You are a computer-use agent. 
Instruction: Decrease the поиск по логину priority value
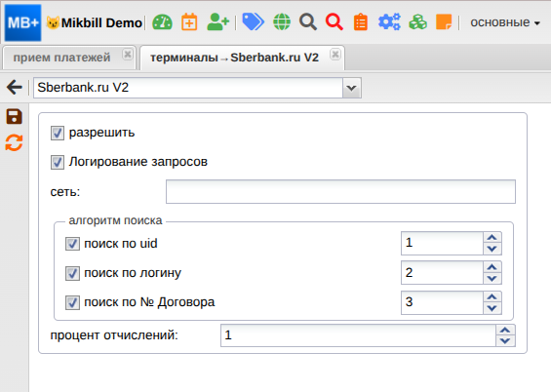(x=492, y=279)
